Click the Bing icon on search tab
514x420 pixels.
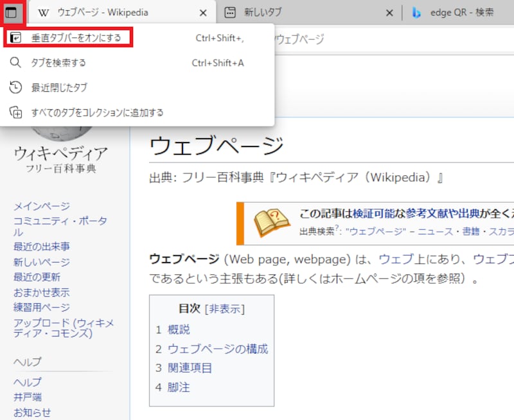coord(416,13)
